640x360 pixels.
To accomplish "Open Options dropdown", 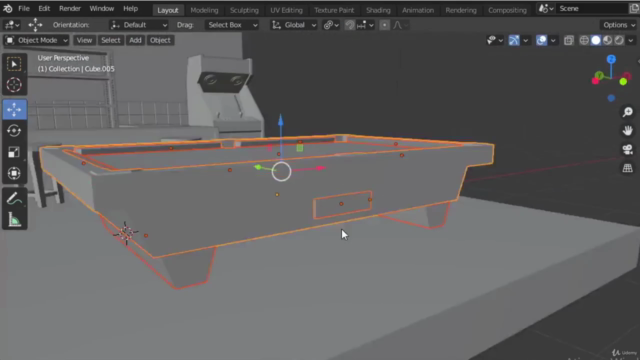I will point(619,25).
